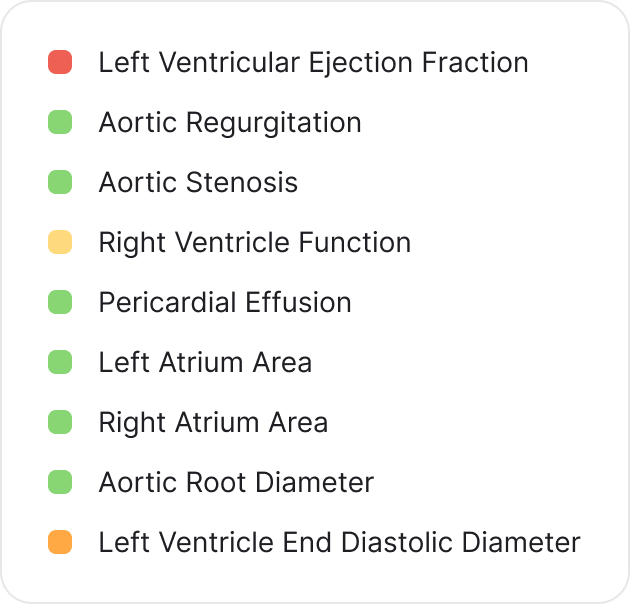Click the green Aortic Stenosis status square
Viewport: 630px width, 604px height.
60,182
